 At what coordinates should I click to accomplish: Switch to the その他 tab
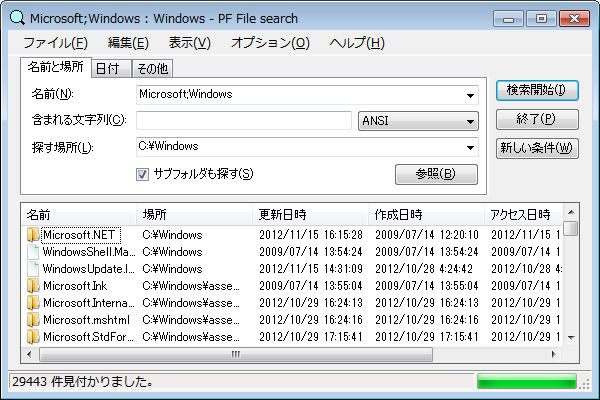[152, 69]
